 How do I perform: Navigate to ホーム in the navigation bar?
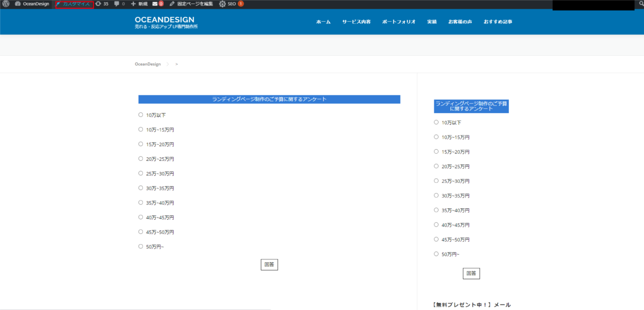[x=323, y=21]
